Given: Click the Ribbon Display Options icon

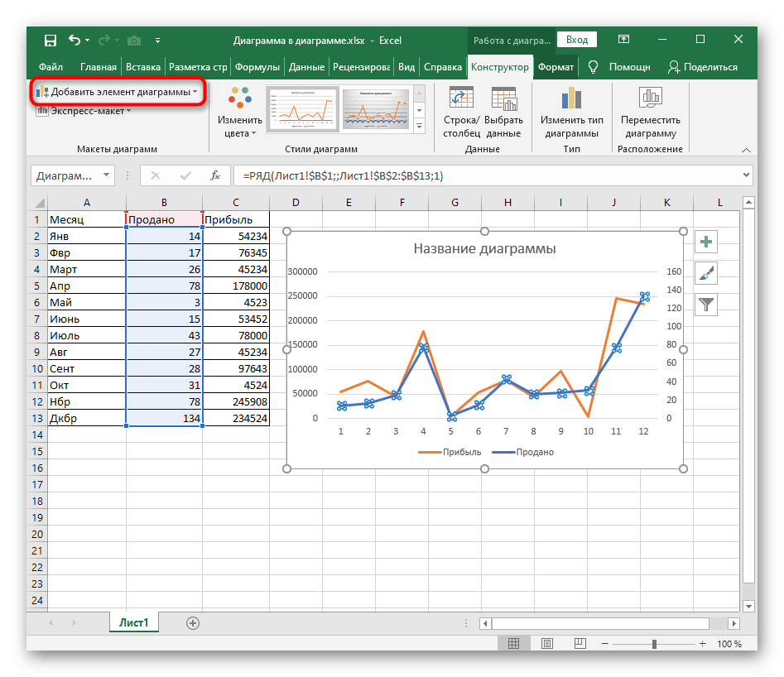Looking at the screenshot, I should tap(623, 40).
